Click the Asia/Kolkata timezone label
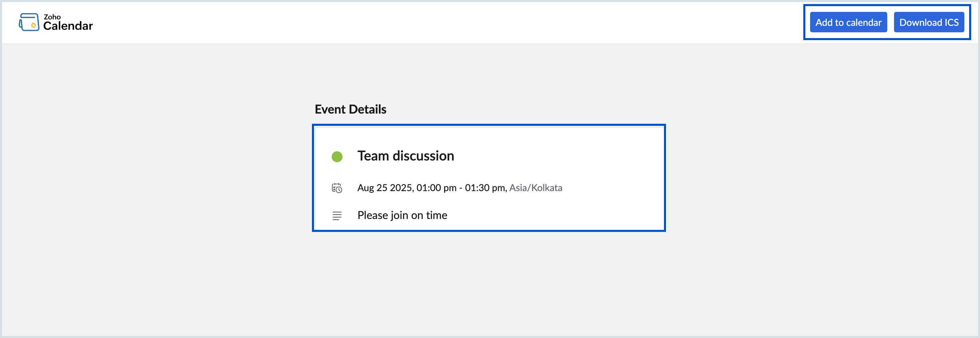The height and width of the screenshot is (338, 980). (x=535, y=188)
